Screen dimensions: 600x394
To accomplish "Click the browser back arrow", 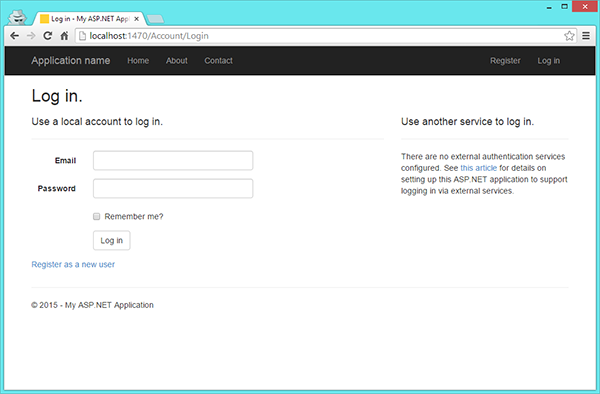I will [15, 36].
